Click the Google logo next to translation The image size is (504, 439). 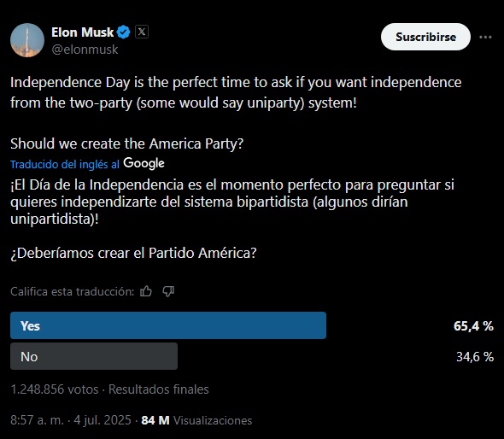pyautogui.click(x=144, y=163)
